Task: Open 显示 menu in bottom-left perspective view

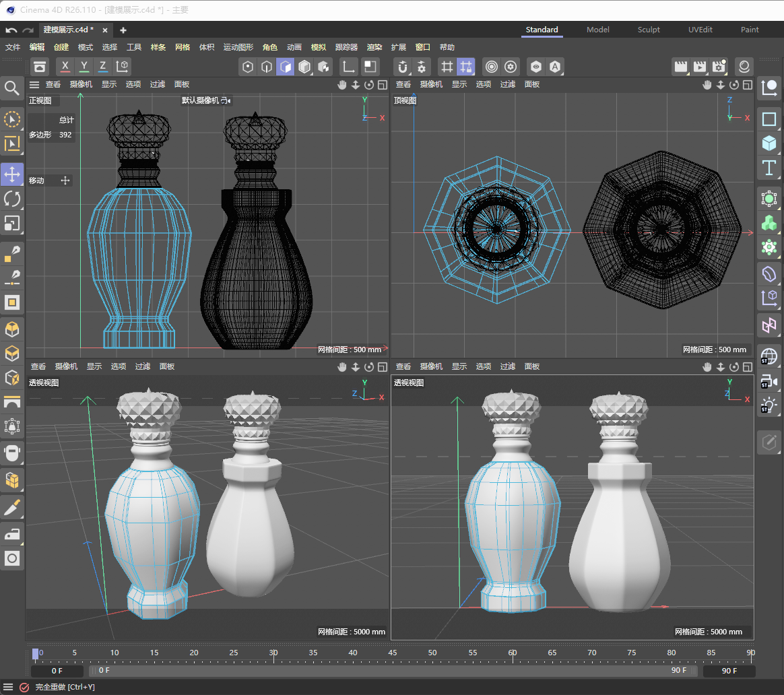Action: (x=94, y=366)
